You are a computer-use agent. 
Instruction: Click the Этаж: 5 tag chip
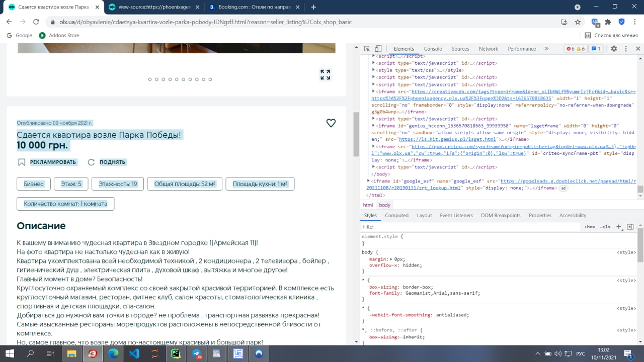(71, 184)
